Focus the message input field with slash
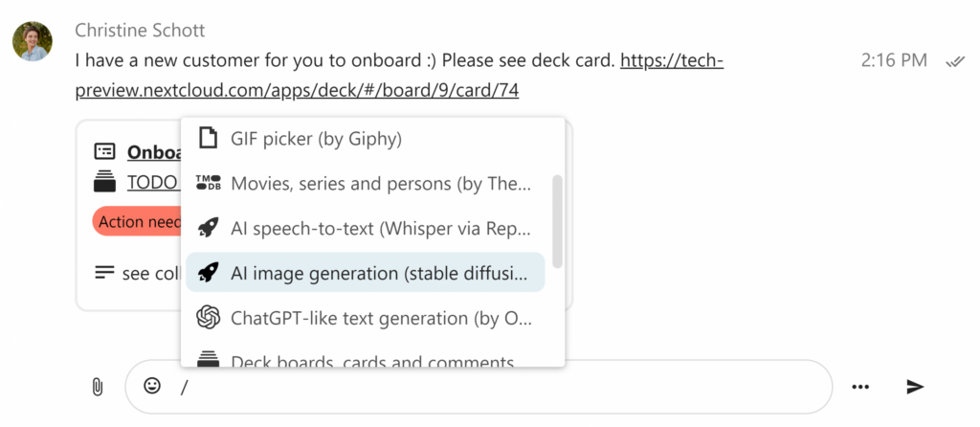This screenshot has width=980, height=427. 479,387
